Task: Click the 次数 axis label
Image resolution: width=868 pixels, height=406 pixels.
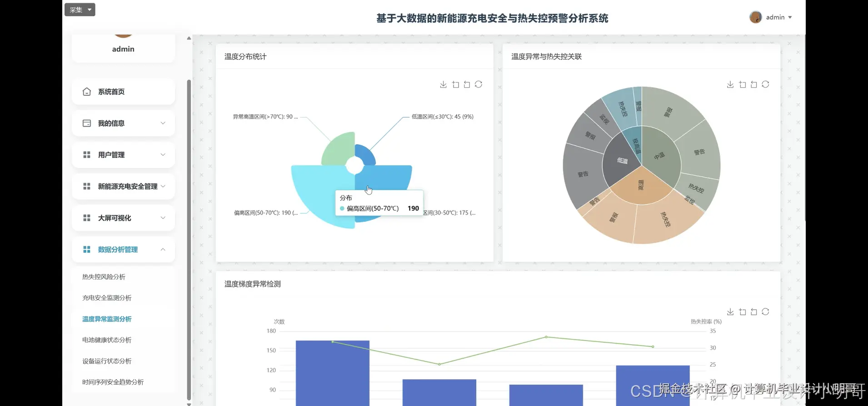Action: (x=279, y=322)
